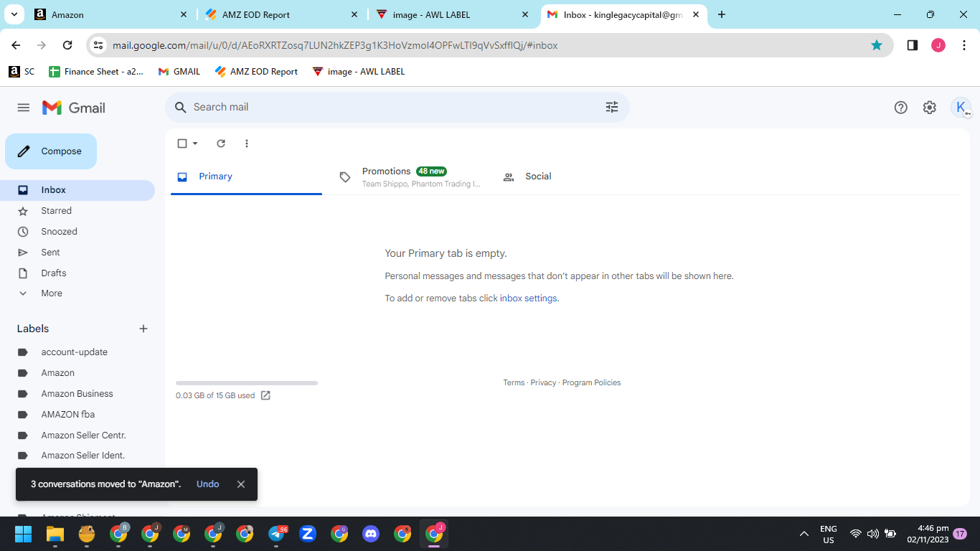Open the Chrome profile J avatar

(x=938, y=45)
